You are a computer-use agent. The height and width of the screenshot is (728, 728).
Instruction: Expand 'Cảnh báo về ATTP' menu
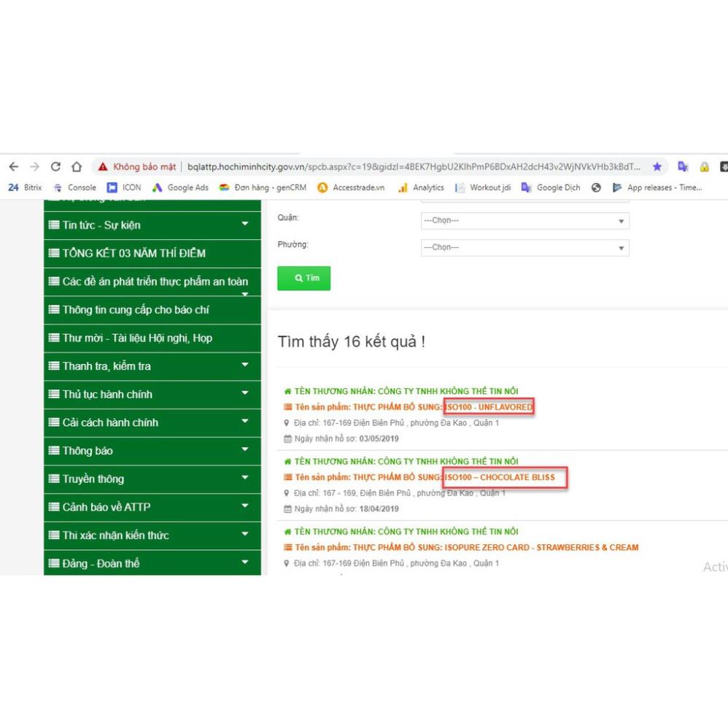pyautogui.click(x=245, y=506)
